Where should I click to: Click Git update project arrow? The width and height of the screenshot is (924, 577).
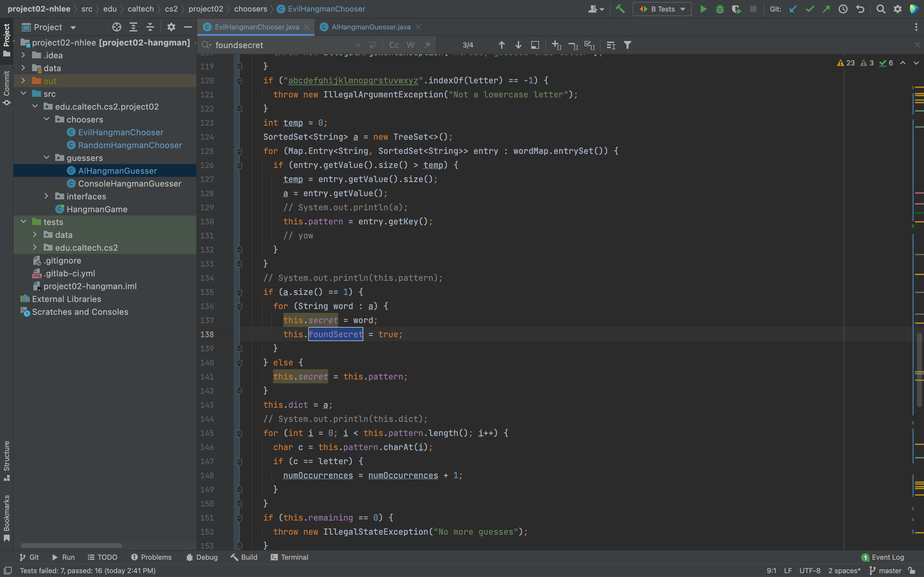793,9
